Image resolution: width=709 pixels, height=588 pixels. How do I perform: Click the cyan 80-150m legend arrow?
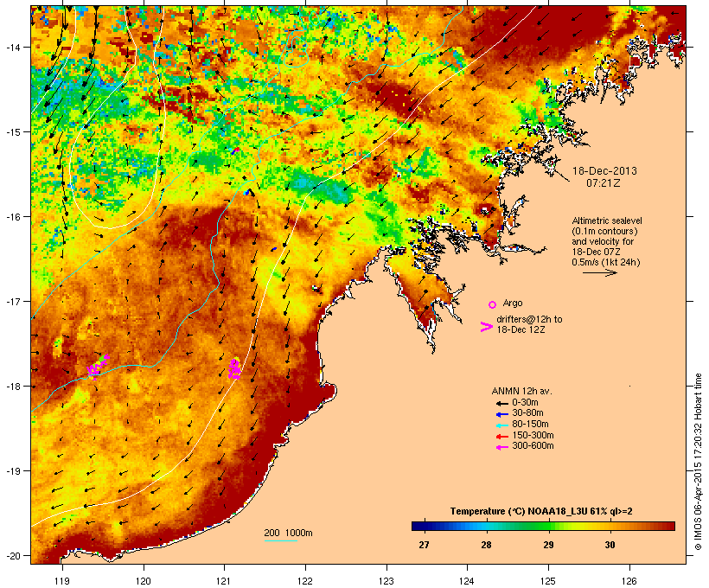(x=501, y=425)
